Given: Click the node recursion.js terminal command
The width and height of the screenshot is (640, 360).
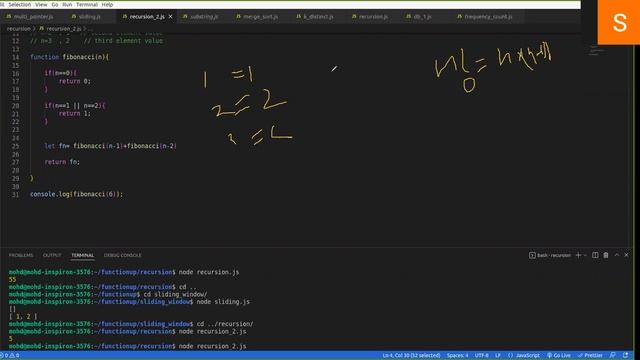Looking at the screenshot, I should 209,272.
